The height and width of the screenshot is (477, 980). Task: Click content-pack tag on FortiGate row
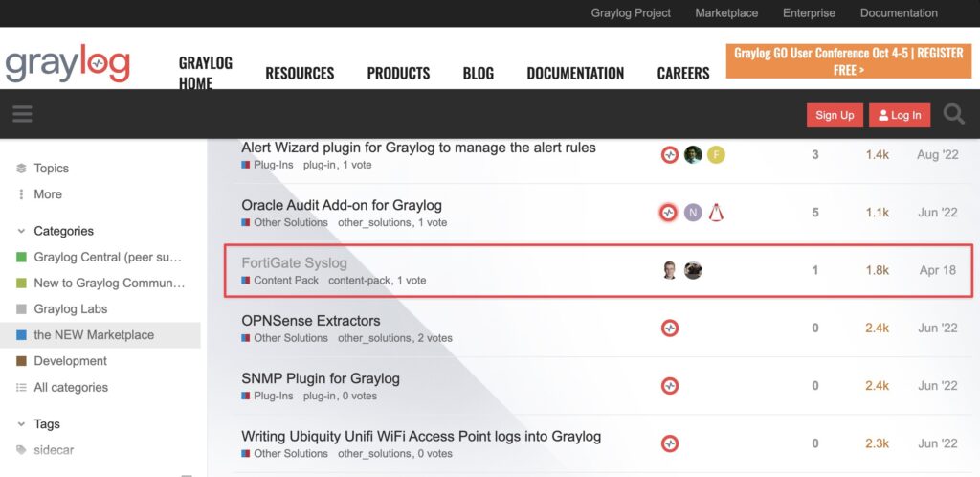pos(360,281)
